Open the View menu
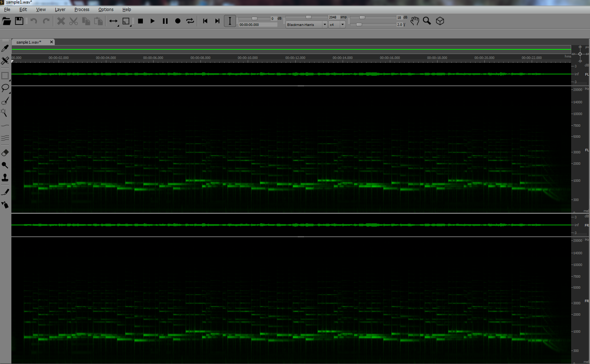Screen dimensions: 590x364 [x=41, y=10]
